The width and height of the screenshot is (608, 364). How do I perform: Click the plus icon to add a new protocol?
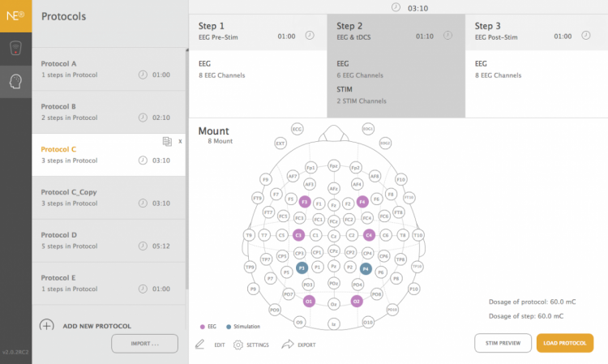(x=47, y=326)
